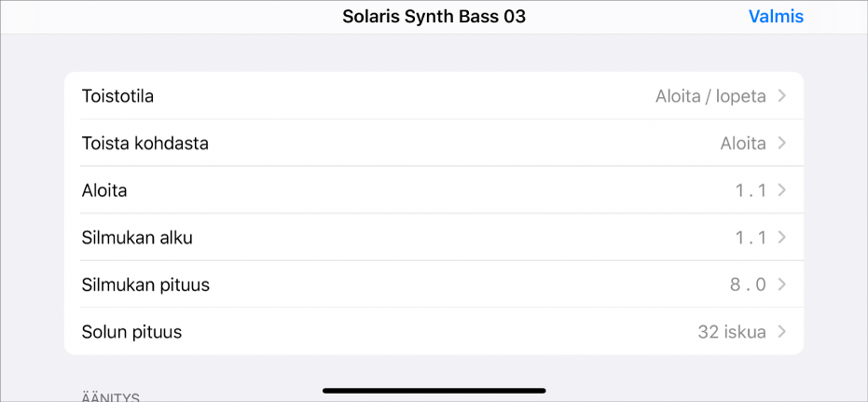Tap the Valmis button

(x=775, y=17)
